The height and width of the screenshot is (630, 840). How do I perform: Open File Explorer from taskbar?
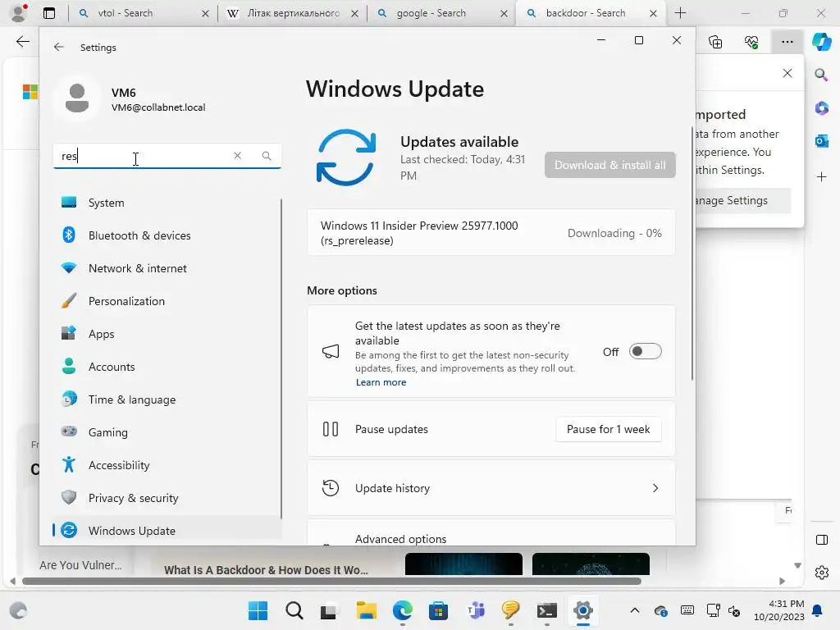click(367, 610)
